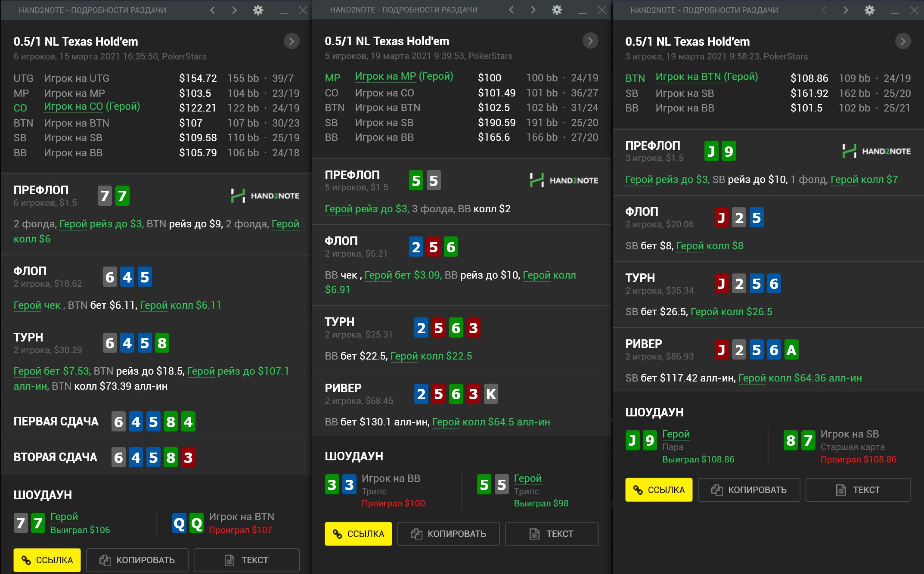924x574 pixels.
Task: Click A river card in right window
Action: (x=791, y=350)
